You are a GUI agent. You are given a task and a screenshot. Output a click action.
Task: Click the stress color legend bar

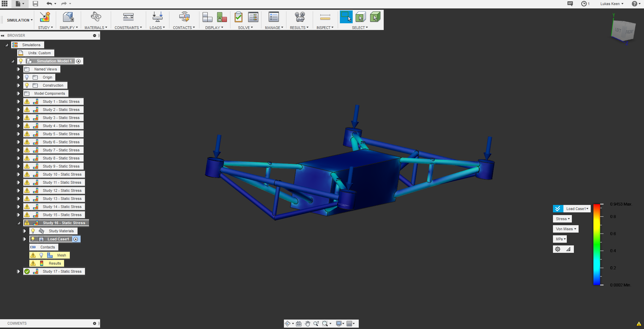596,244
